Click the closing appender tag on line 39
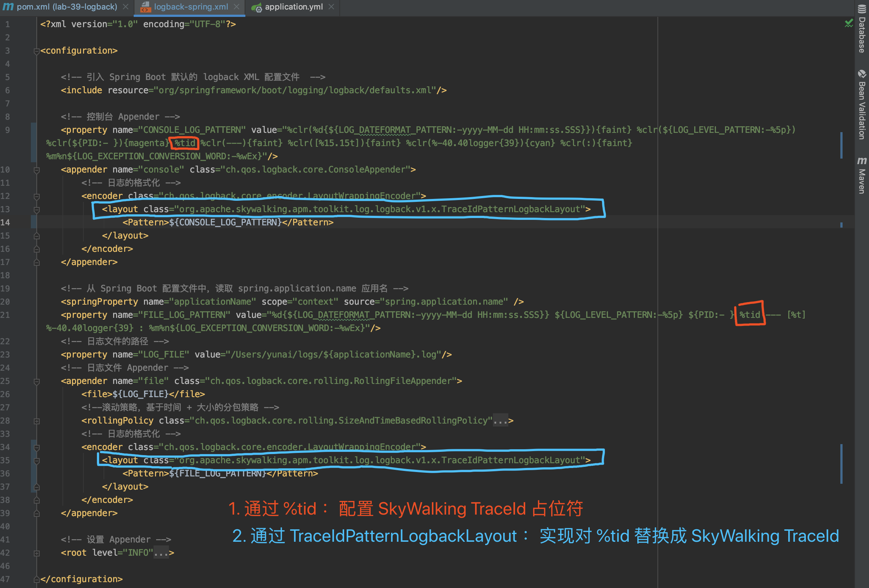 click(x=89, y=513)
